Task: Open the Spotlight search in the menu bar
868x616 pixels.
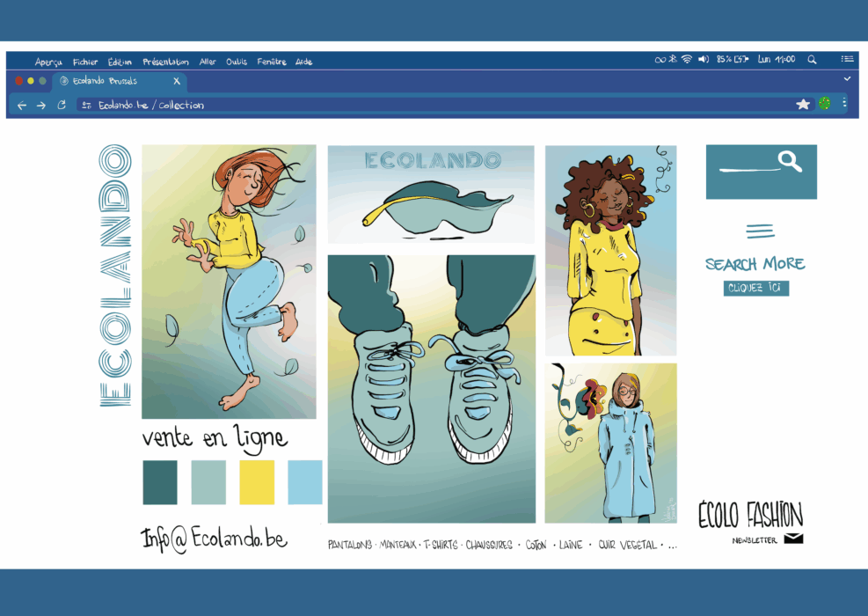Action: tap(812, 60)
